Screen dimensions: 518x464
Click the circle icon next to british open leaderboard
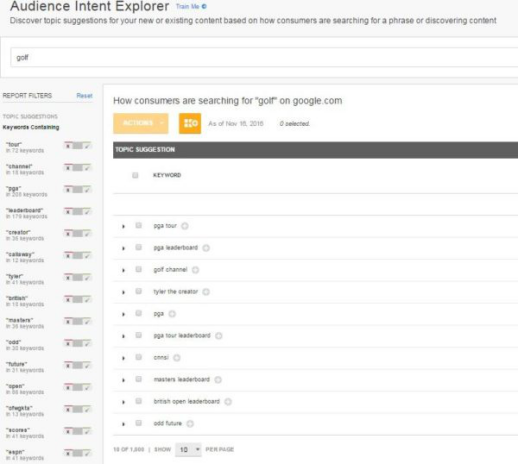(x=228, y=401)
